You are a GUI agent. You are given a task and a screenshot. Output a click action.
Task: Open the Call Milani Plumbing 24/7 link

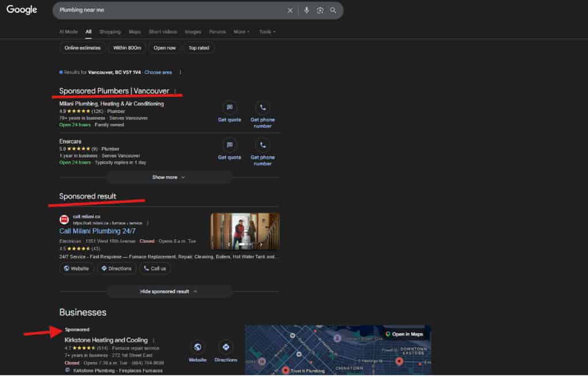pos(99,231)
